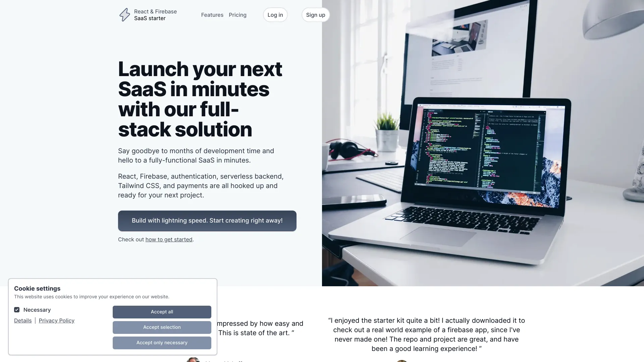Click Accept only necessary cookies button
644x362 pixels.
[162, 343]
